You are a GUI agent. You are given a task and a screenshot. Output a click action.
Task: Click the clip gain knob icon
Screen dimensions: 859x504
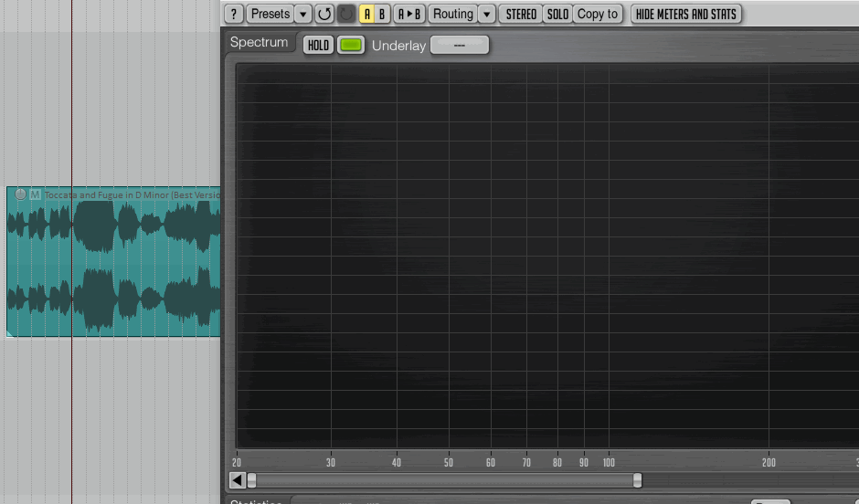tap(20, 194)
